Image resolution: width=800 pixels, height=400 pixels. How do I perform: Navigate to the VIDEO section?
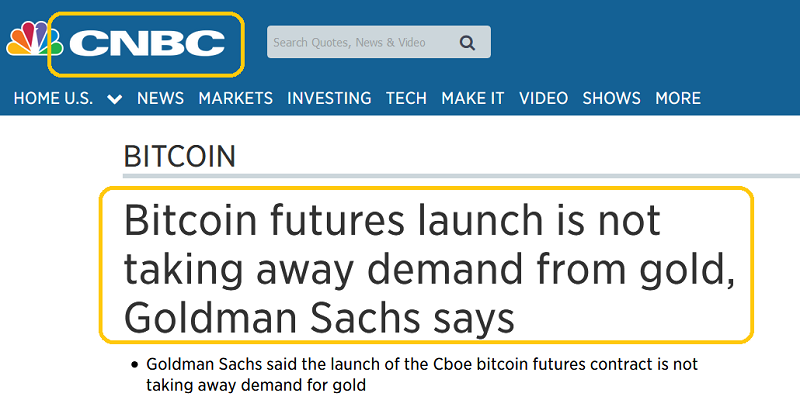[543, 98]
